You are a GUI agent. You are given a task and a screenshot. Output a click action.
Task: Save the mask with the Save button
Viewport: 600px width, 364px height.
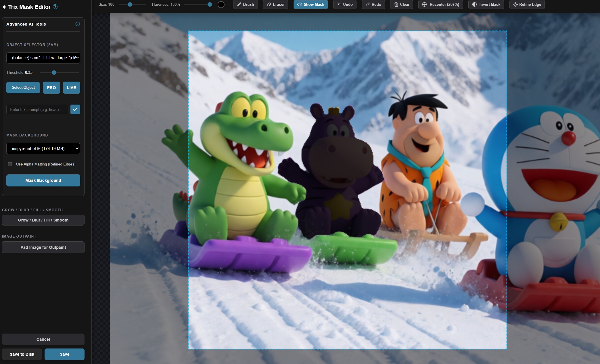coord(64,354)
